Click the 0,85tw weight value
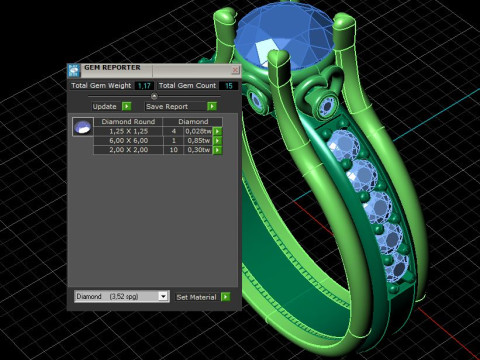 [198, 141]
